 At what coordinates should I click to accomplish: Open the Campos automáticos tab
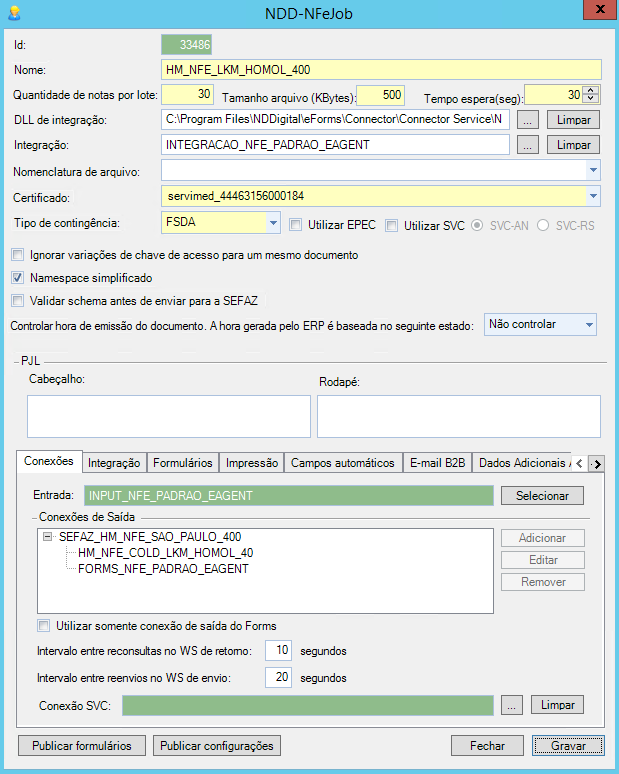pos(343,463)
